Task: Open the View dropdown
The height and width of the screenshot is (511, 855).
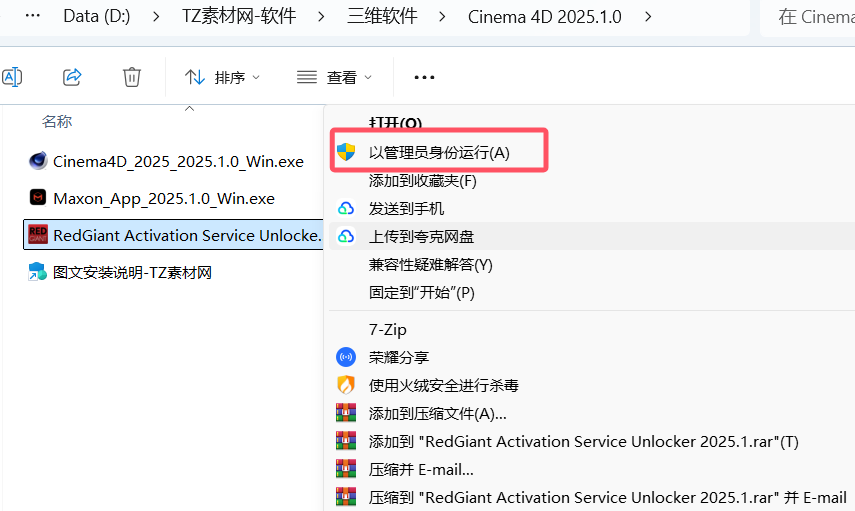Action: click(x=335, y=77)
